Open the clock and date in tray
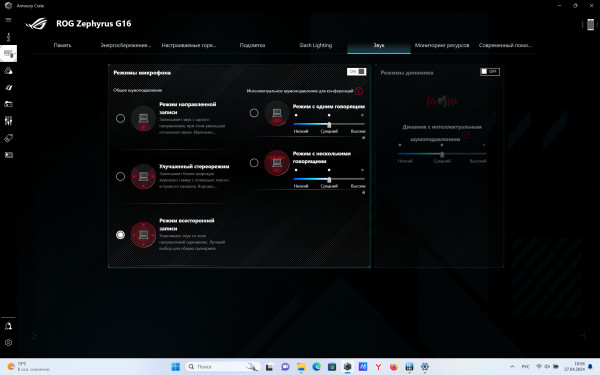 574,367
